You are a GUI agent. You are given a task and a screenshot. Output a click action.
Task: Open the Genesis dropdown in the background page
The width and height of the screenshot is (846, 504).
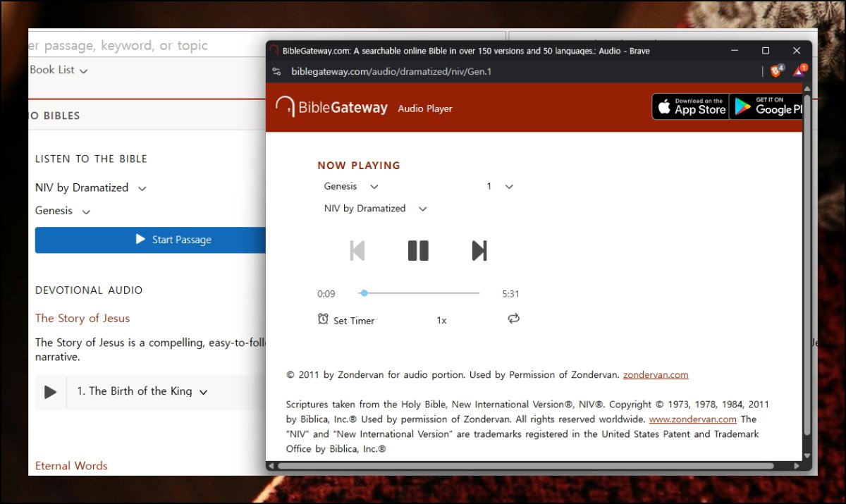click(63, 211)
